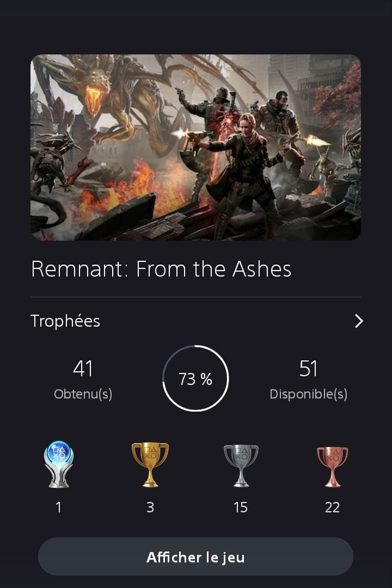This screenshot has width=392, height=588.
Task: Click the silver trophy count 15
Action: pos(241,507)
